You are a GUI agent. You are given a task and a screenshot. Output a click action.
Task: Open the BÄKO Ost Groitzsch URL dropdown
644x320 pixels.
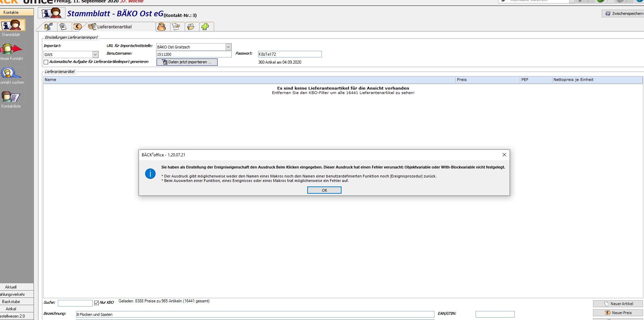point(228,47)
